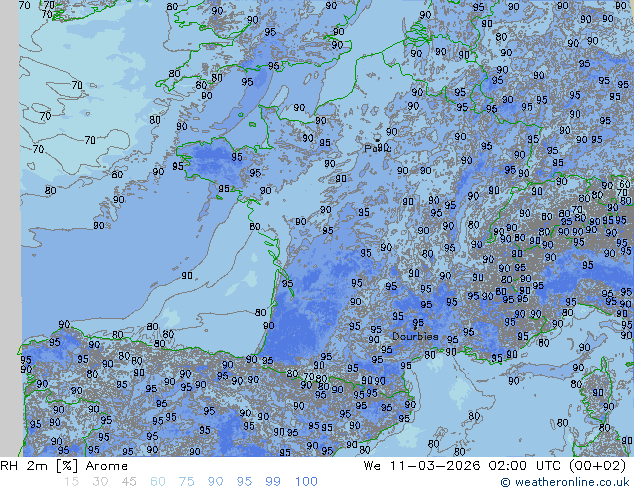The width and height of the screenshot is (634, 490).
Task: Click the legend value 75
Action: [x=186, y=482]
